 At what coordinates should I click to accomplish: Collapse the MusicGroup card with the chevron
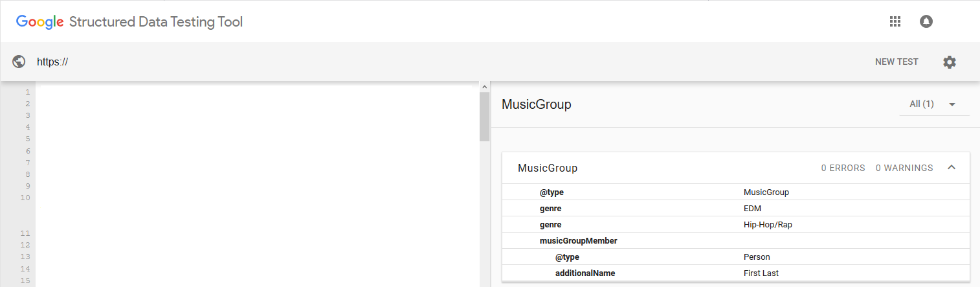coord(952,168)
